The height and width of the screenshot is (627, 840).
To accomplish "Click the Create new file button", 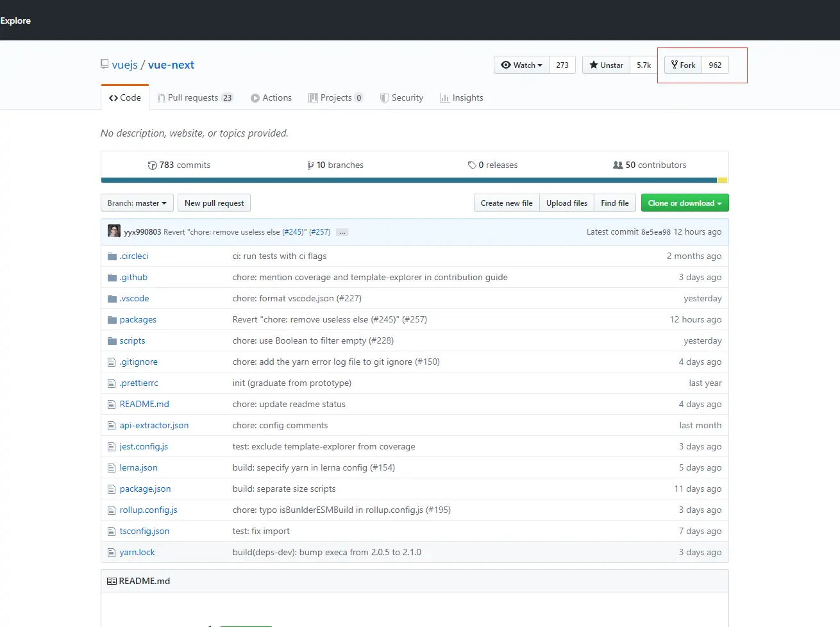I will pyautogui.click(x=507, y=203).
